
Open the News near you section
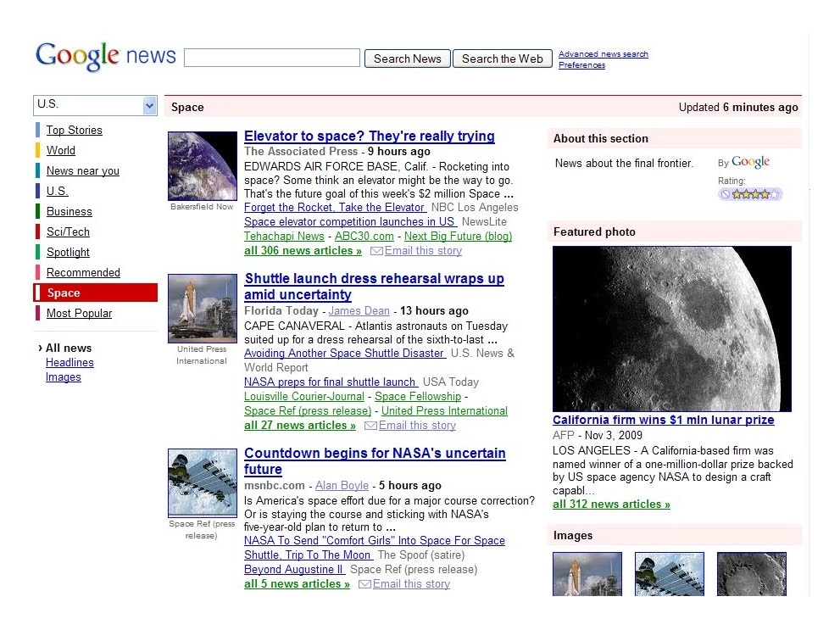pos(82,171)
